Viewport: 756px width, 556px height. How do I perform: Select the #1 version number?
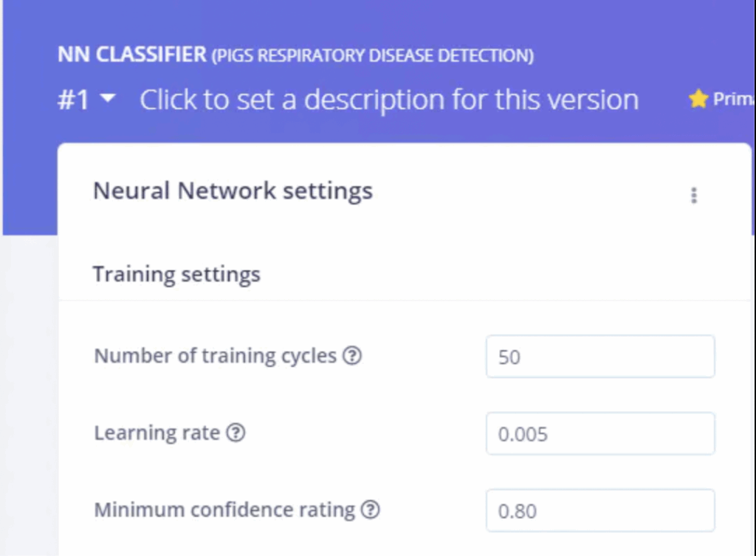pos(73,100)
